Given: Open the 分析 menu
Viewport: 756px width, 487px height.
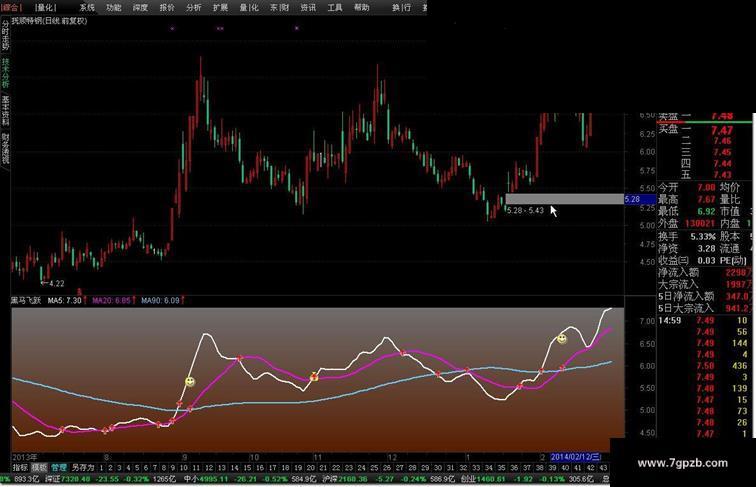Looking at the screenshot, I should 194,7.
